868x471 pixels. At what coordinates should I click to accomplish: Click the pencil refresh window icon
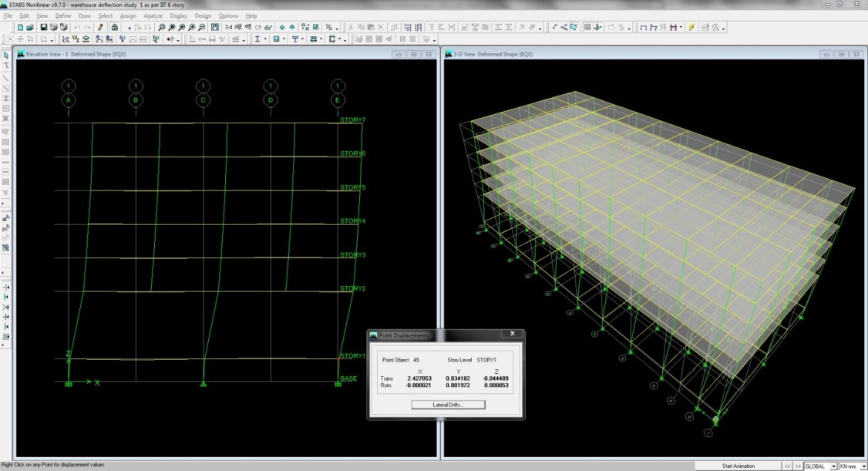pyautogui.click(x=100, y=27)
